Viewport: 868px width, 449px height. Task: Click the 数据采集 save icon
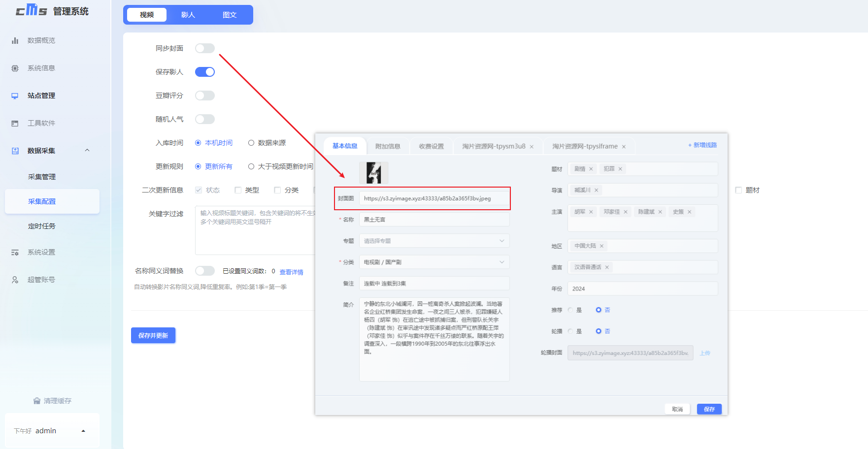click(15, 151)
